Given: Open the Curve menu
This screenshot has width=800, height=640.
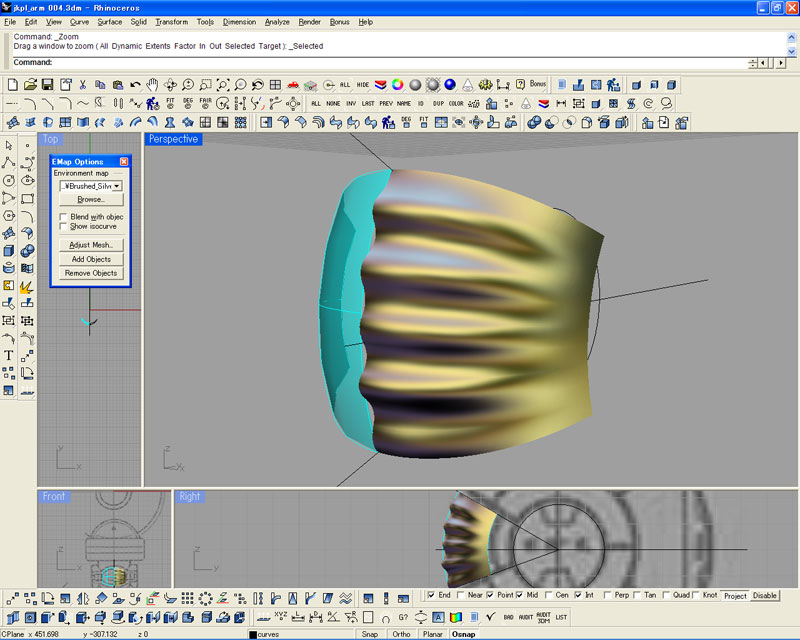Looking at the screenshot, I should 79,22.
